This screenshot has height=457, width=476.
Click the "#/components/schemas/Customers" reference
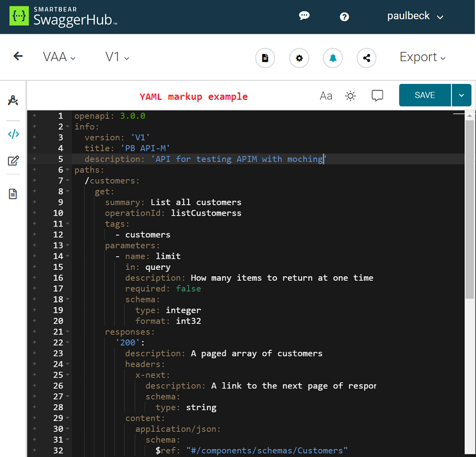coord(267,450)
